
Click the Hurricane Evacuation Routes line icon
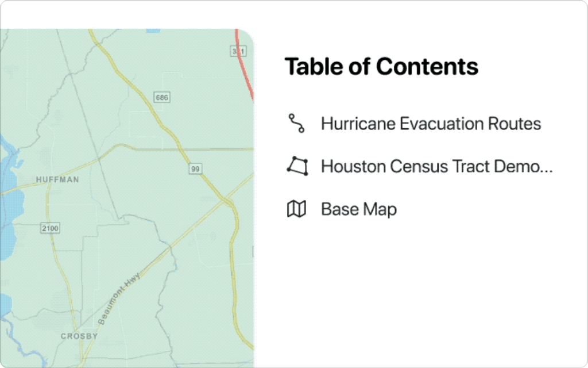pos(296,123)
